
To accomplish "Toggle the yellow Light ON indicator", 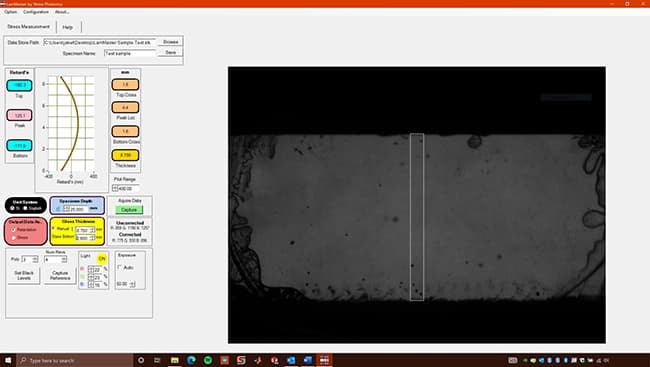I will pyautogui.click(x=102, y=259).
